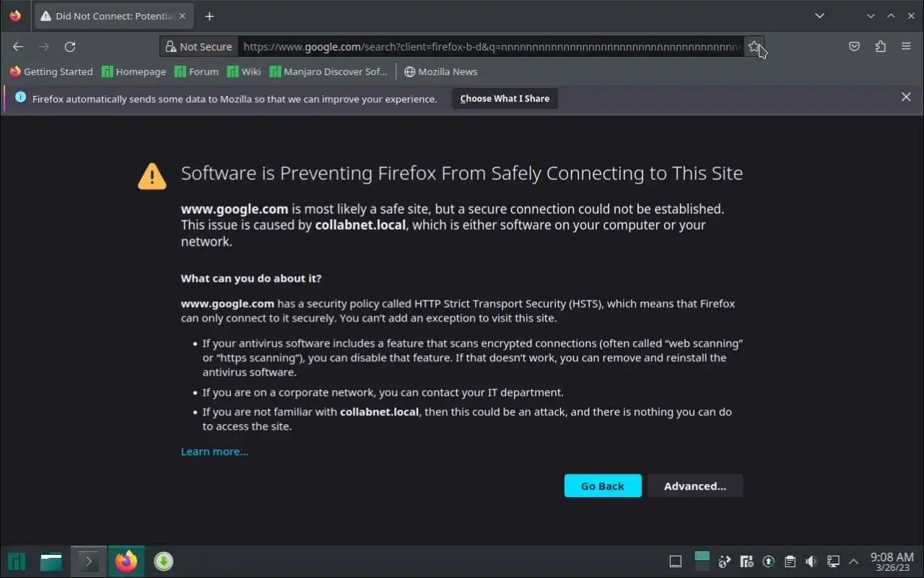Open Mozilla News bookmark
This screenshot has height=578, width=924.
(x=440, y=72)
